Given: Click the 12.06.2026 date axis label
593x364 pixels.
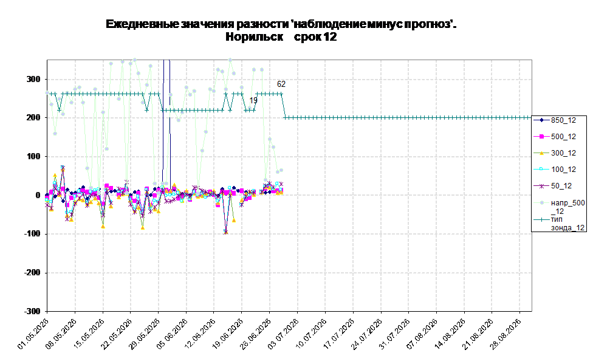Looking at the screenshot, I should [x=200, y=334].
